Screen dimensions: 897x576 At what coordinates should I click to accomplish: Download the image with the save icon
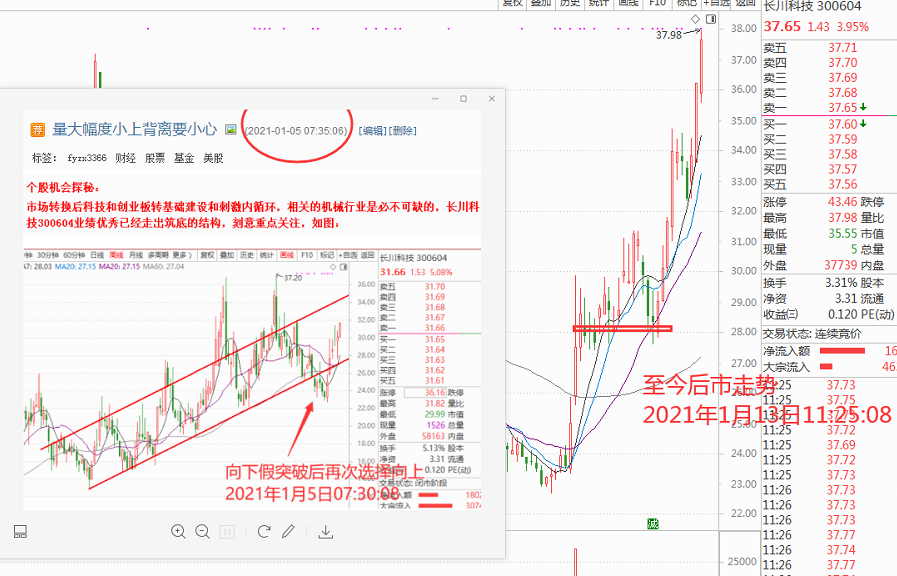(x=326, y=532)
